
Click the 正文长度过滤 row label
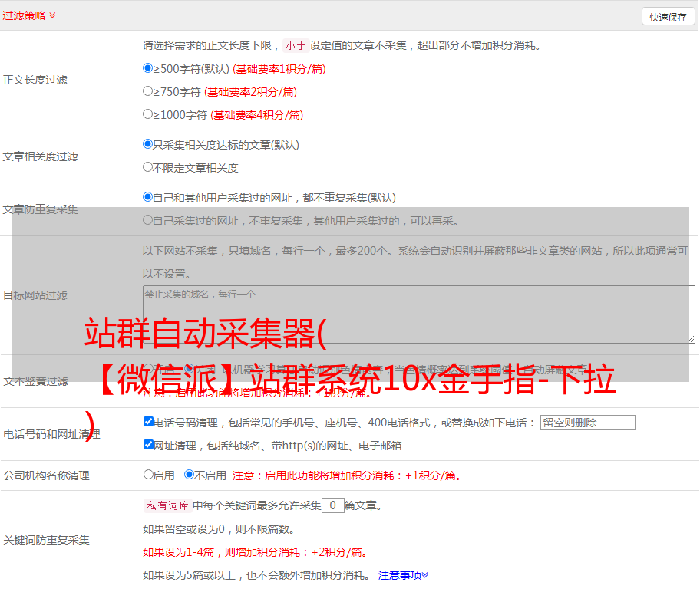click(35, 80)
